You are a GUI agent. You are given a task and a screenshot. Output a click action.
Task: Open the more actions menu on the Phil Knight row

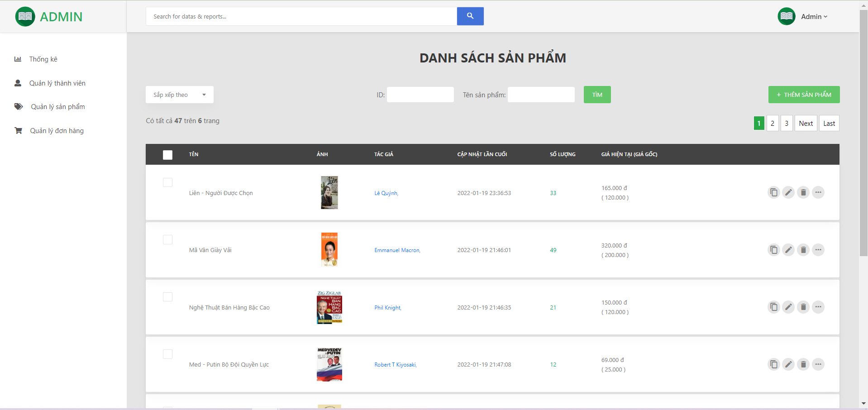[x=818, y=307]
